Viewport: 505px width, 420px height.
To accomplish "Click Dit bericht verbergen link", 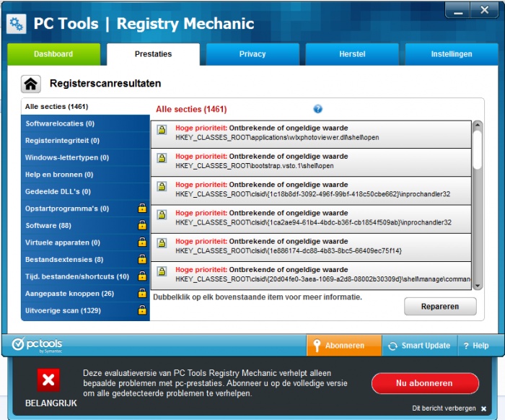I will click(444, 408).
